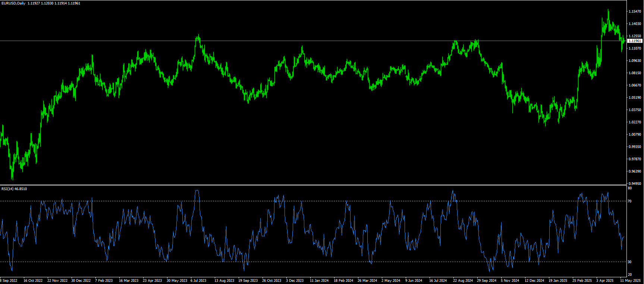Select the 16 Oct 2022 date marker
Image resolution: width=644 pixels, height=284 pixels.
click(33, 281)
